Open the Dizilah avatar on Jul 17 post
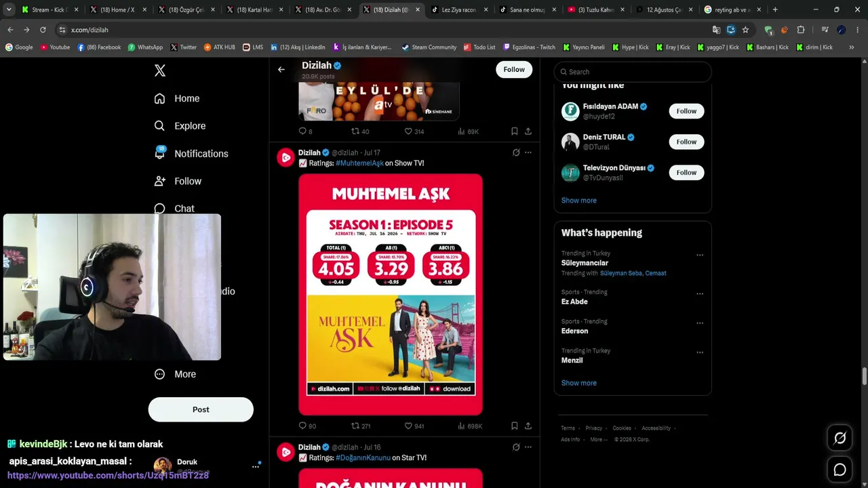Viewport: 868px width, 488px height. point(285,157)
